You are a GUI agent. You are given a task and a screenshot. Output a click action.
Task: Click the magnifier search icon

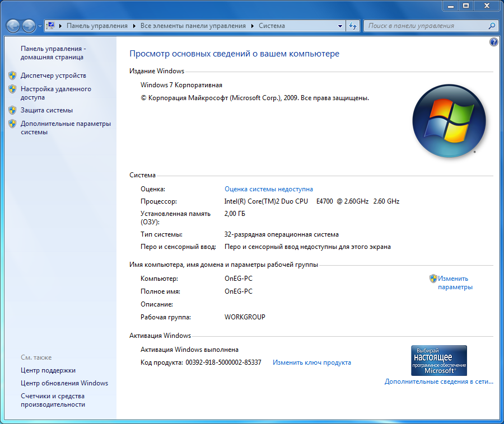(492, 26)
